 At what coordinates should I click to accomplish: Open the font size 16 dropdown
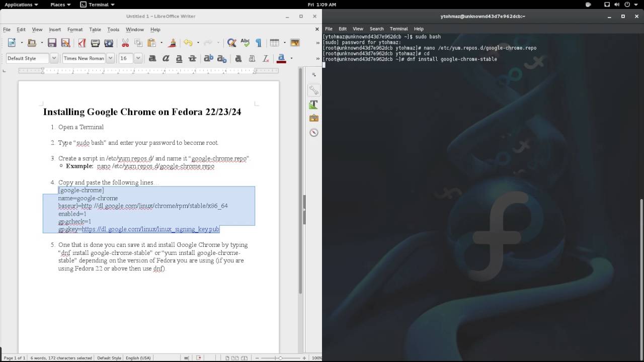tap(138, 58)
